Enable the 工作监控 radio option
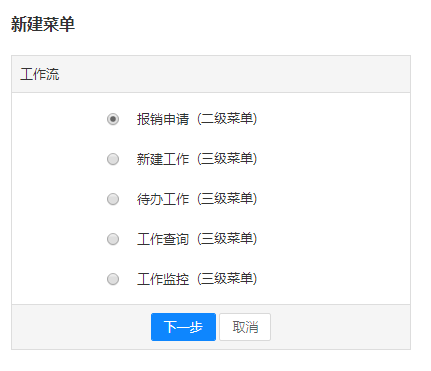 click(x=113, y=279)
